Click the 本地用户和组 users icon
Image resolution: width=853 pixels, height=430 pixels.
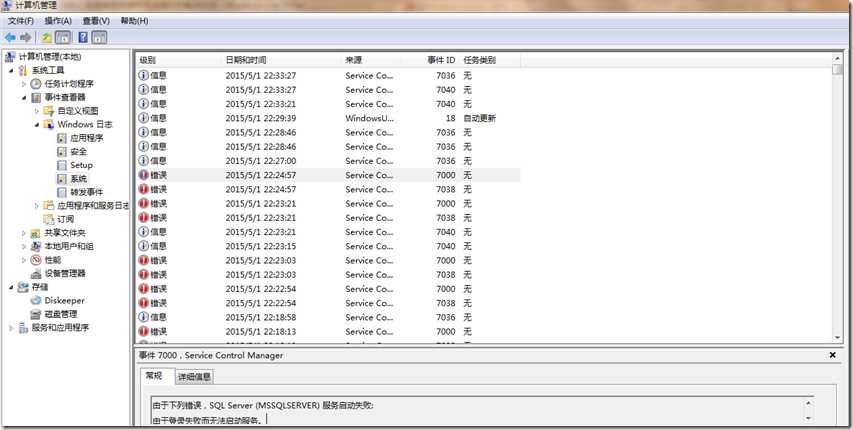pyautogui.click(x=36, y=247)
